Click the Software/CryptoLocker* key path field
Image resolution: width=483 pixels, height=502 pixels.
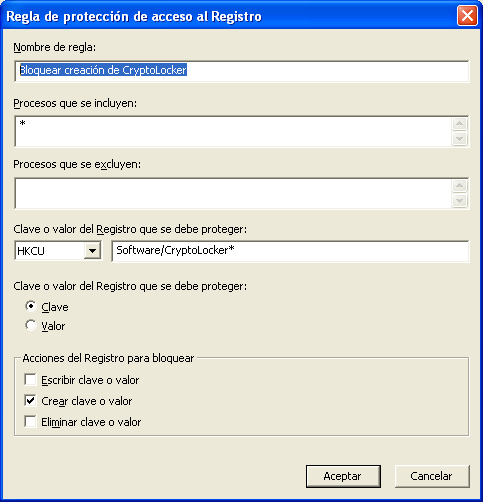(290, 251)
